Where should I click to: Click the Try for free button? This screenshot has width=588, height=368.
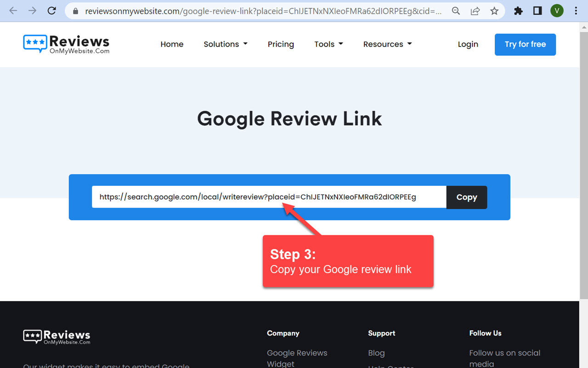pos(525,44)
